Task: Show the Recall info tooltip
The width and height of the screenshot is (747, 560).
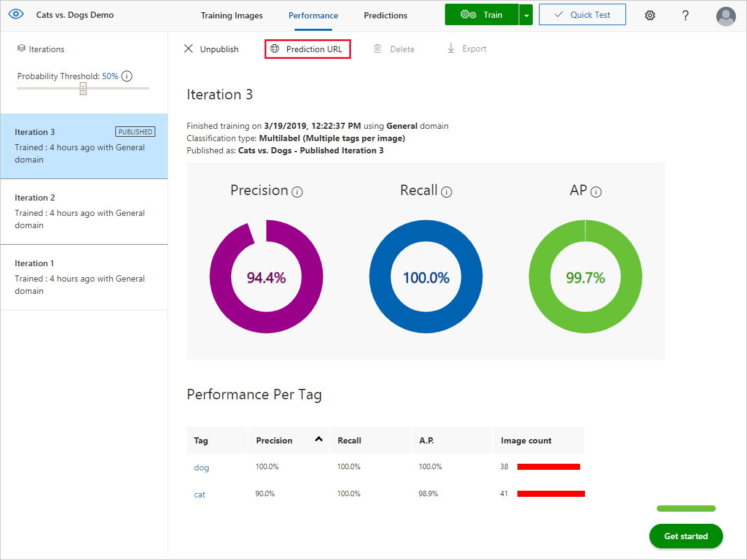Action: click(x=447, y=191)
